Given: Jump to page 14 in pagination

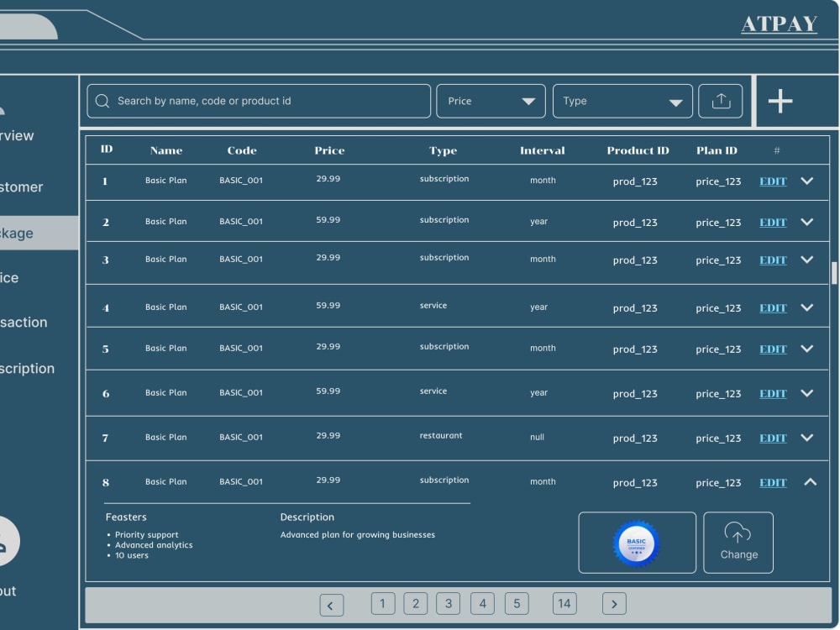Looking at the screenshot, I should (x=564, y=604).
